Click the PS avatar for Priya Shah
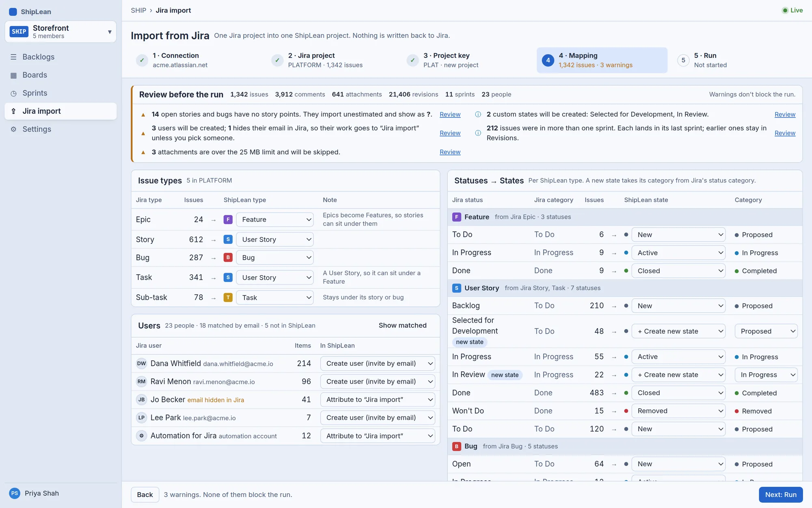812x508 pixels. (x=15, y=493)
